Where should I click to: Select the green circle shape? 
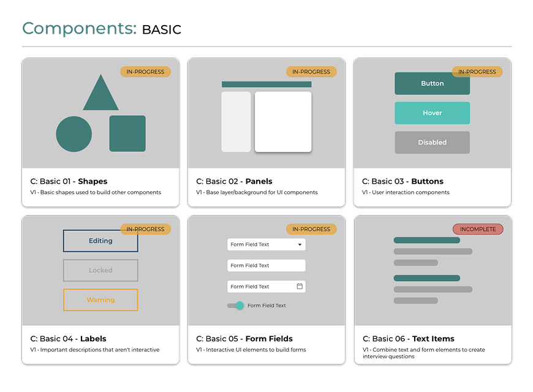tap(74, 134)
